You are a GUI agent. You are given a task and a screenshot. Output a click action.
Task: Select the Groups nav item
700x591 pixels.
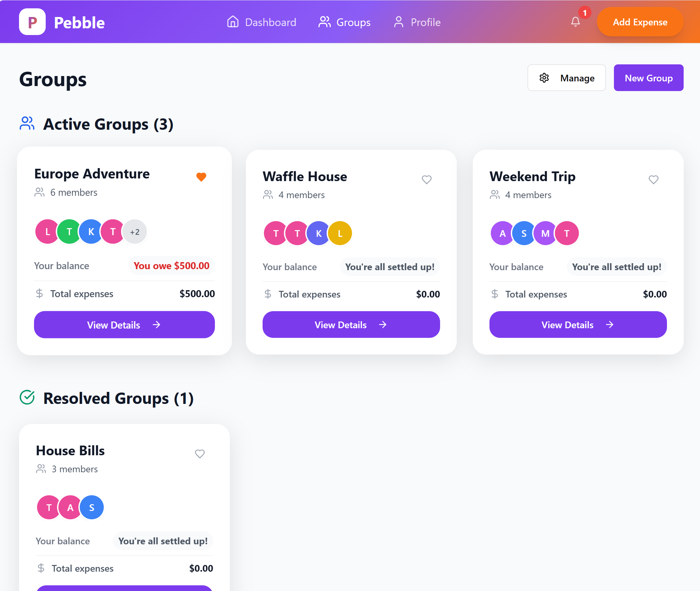pyautogui.click(x=344, y=22)
